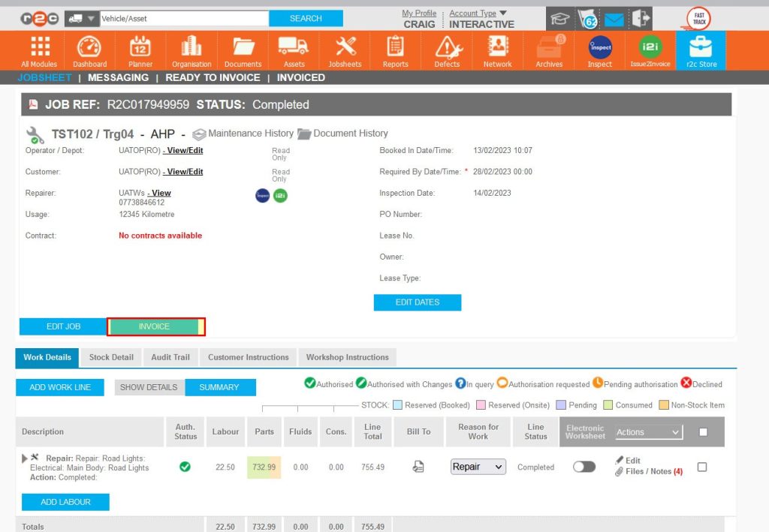Launch the Inspect module

click(599, 50)
